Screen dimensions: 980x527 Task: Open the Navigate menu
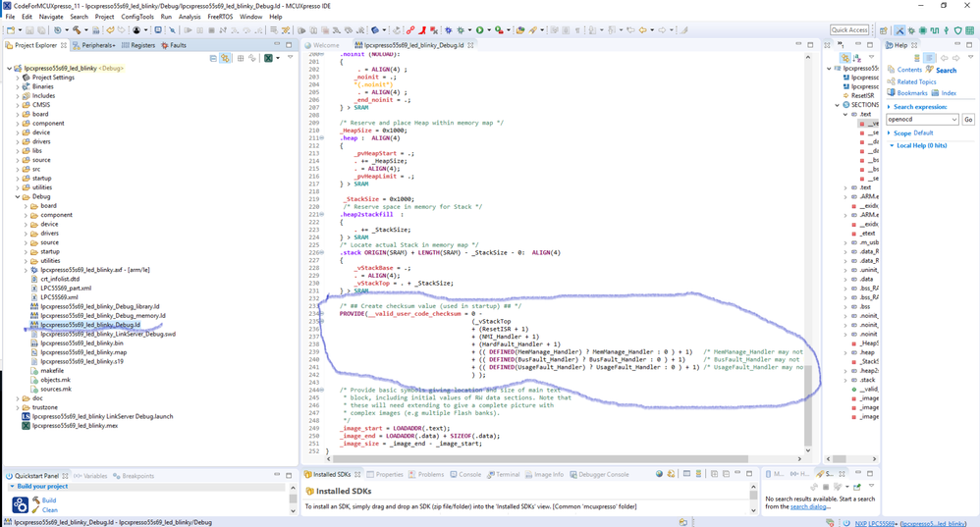pos(51,17)
